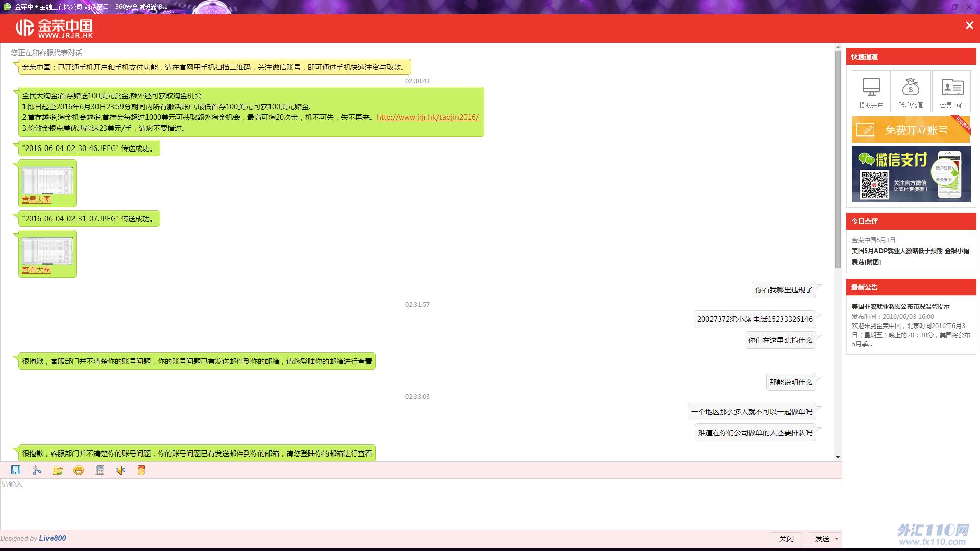The width and height of the screenshot is (980, 551).
Task: Open 美国非农就业数据公布市况温馨提示 announcement
Action: pyautogui.click(x=900, y=306)
